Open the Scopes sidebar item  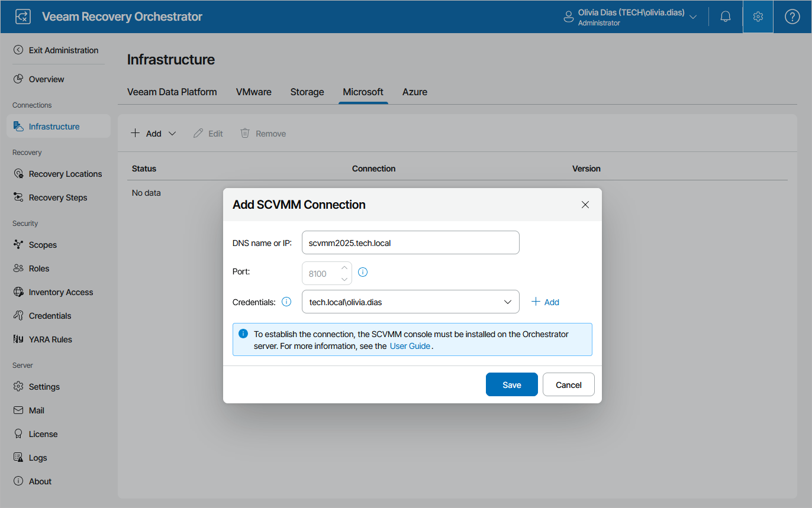point(42,245)
